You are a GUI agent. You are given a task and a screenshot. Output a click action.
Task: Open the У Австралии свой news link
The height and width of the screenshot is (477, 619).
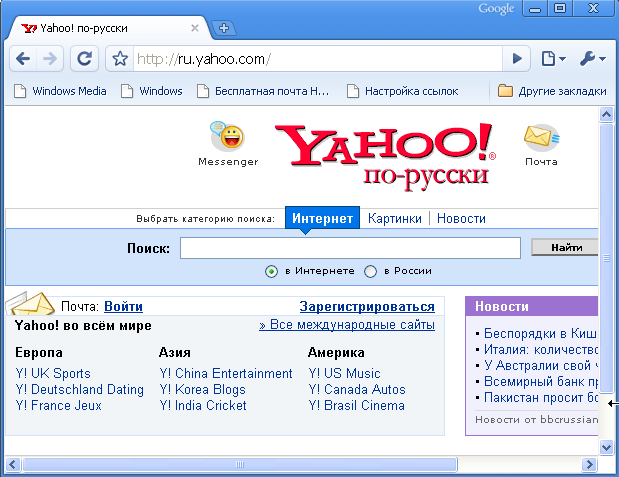541,365
